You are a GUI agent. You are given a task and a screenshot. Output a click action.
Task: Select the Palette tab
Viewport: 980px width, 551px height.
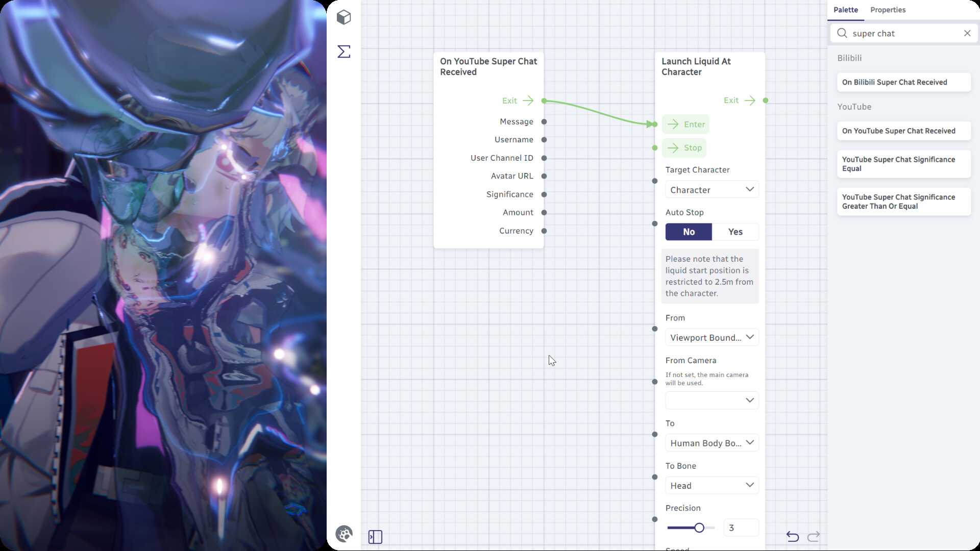[845, 10]
